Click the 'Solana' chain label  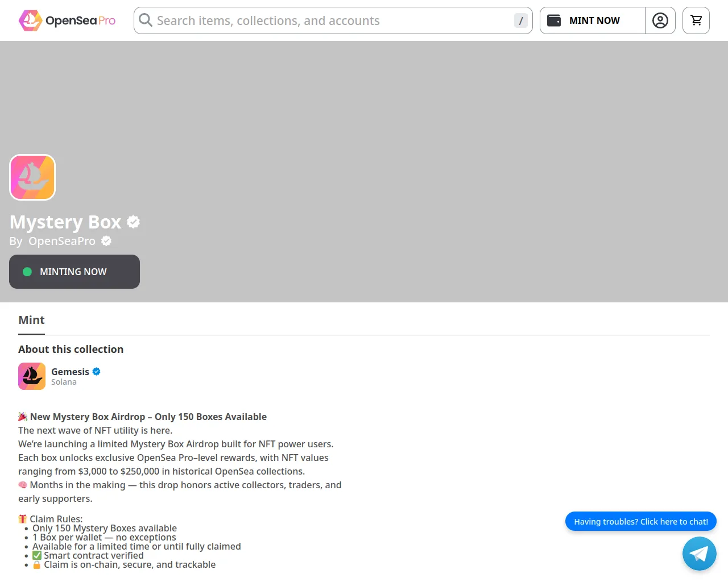(64, 382)
